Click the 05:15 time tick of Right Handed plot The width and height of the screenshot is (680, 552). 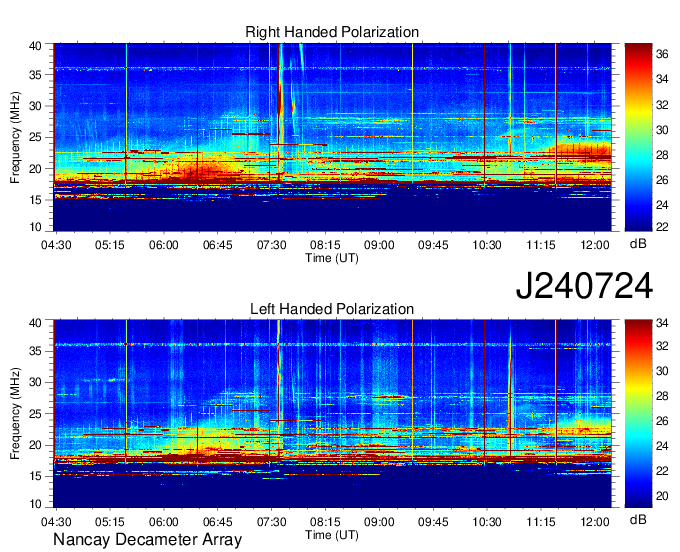tap(110, 245)
